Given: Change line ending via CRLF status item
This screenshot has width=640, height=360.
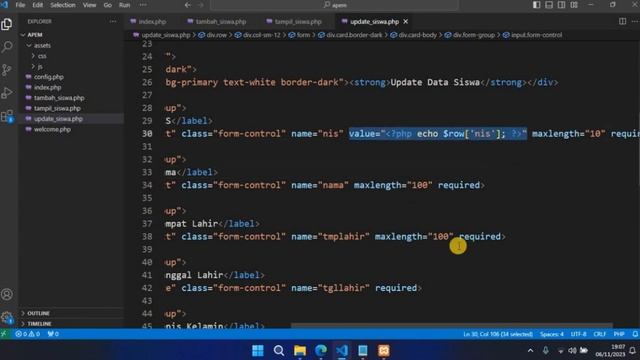Looking at the screenshot, I should (600, 334).
